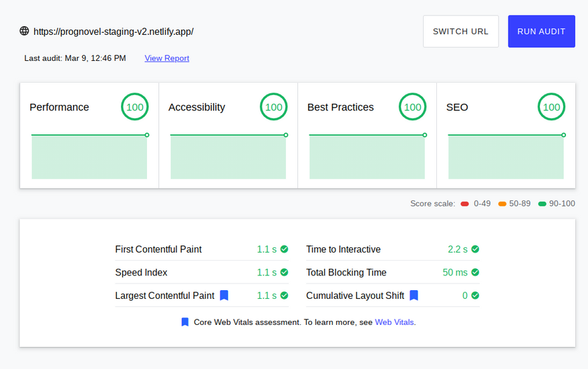
Task: Click green checkmark for Total Blocking Time
Action: pyautogui.click(x=475, y=273)
